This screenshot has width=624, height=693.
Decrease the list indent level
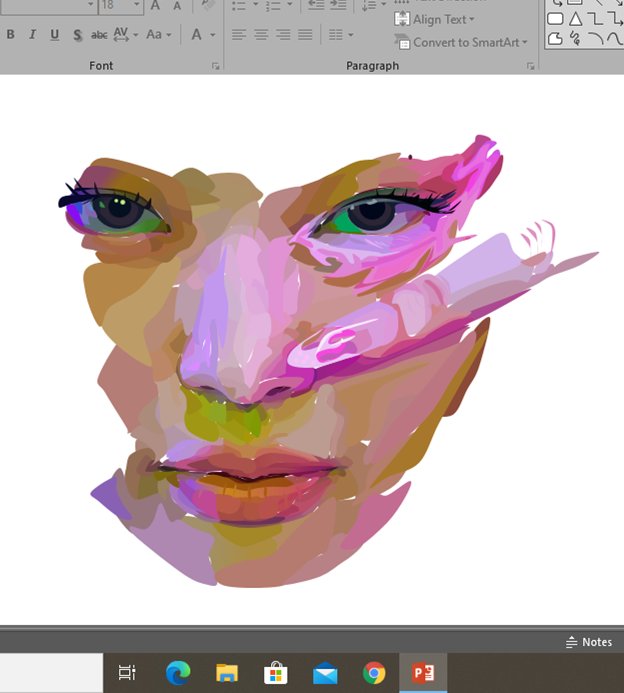(316, 5)
